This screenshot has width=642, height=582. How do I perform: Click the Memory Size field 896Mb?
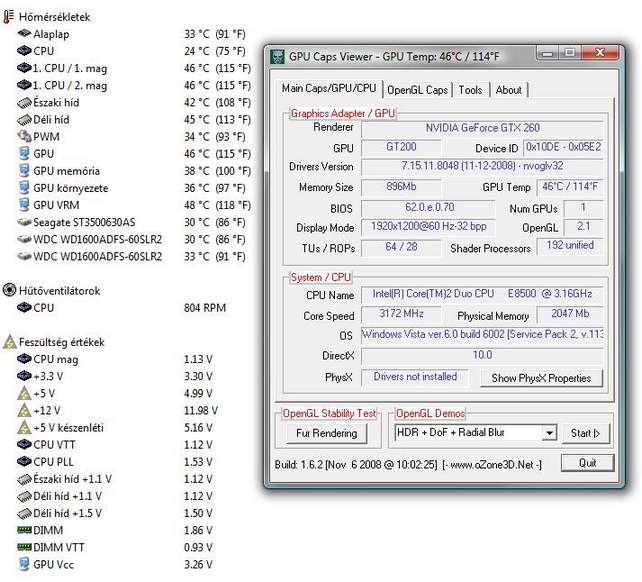coord(401,187)
